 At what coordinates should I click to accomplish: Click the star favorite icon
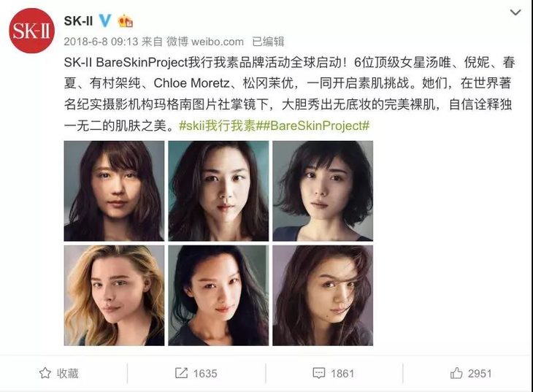45,373
